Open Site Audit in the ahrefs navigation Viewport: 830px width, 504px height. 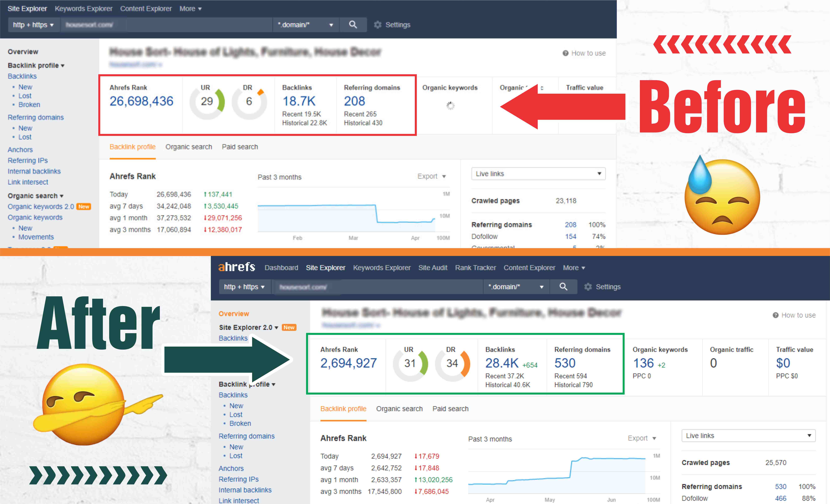(x=433, y=268)
